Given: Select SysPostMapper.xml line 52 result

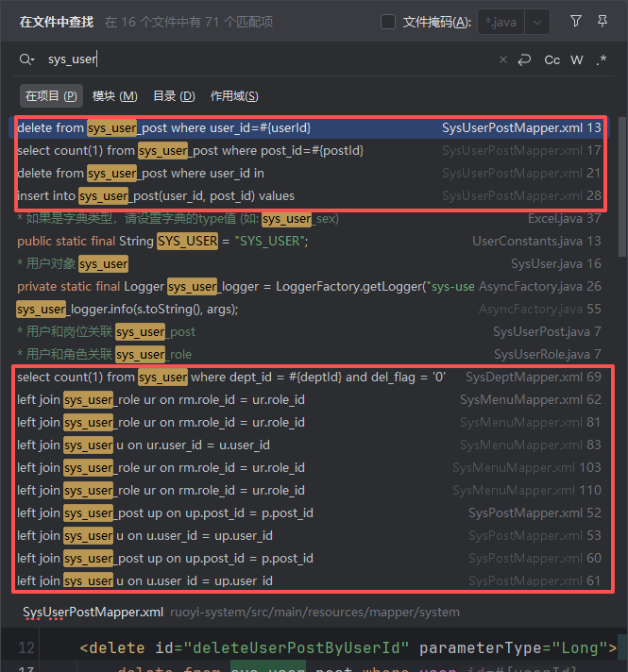Looking at the screenshot, I should click(309, 513).
